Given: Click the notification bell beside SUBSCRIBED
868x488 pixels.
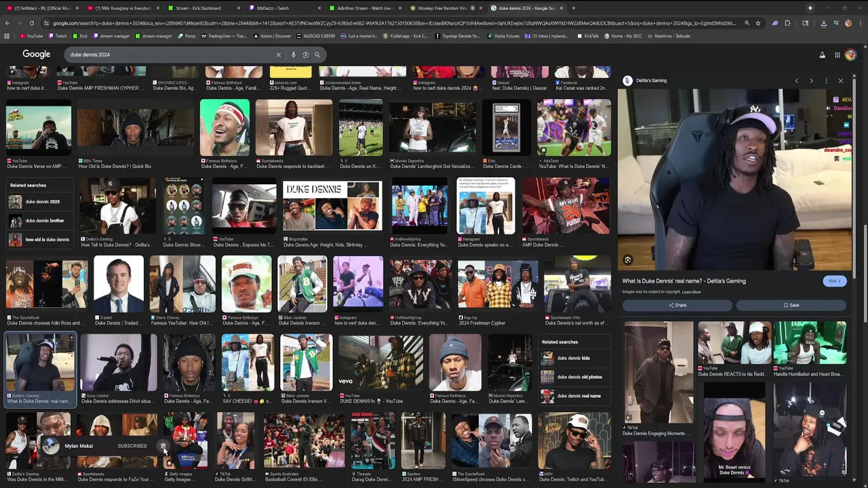Looking at the screenshot, I should click(163, 446).
